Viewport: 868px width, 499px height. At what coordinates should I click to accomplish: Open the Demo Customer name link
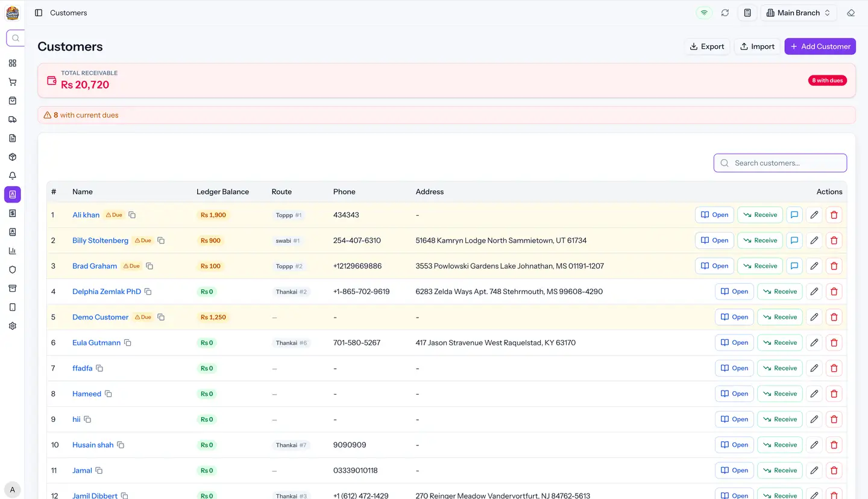click(100, 317)
